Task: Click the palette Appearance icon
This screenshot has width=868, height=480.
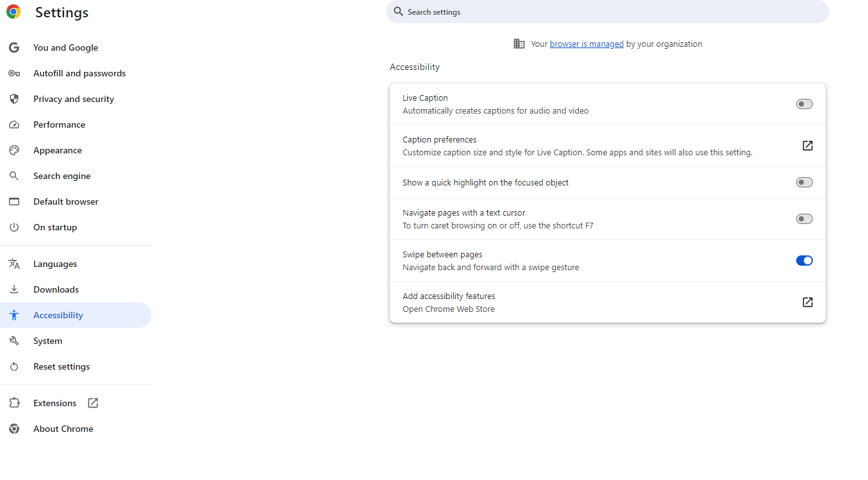Action: tap(14, 150)
